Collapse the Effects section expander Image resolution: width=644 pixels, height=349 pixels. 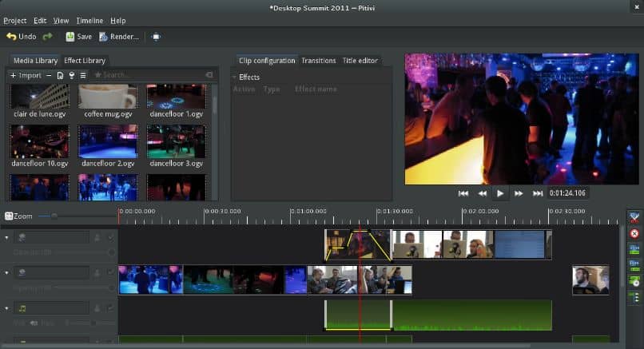click(x=234, y=77)
